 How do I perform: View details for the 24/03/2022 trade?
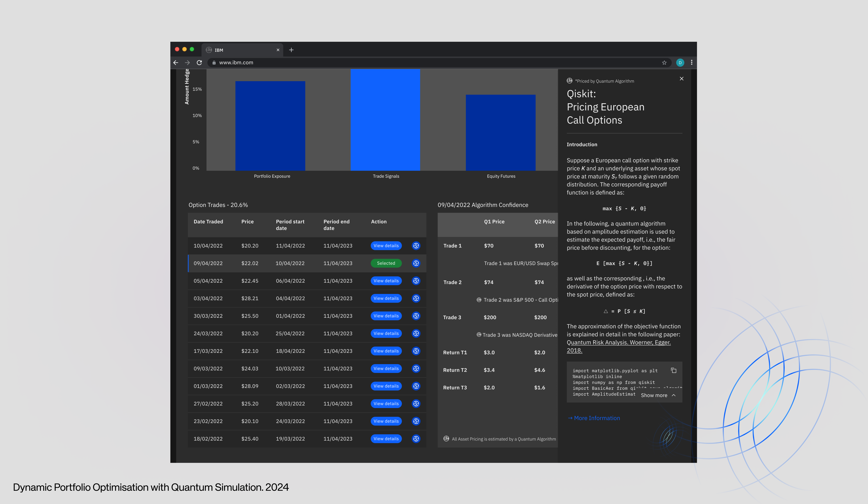pyautogui.click(x=386, y=334)
